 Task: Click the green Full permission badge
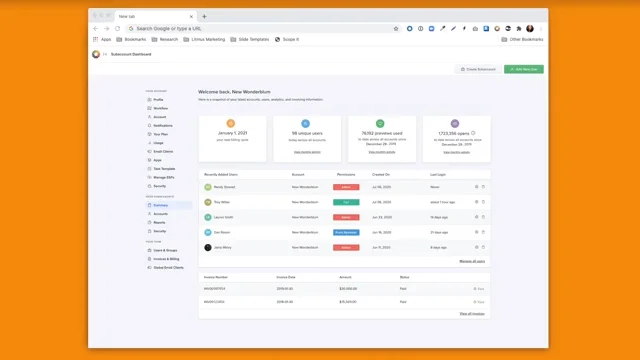346,202
